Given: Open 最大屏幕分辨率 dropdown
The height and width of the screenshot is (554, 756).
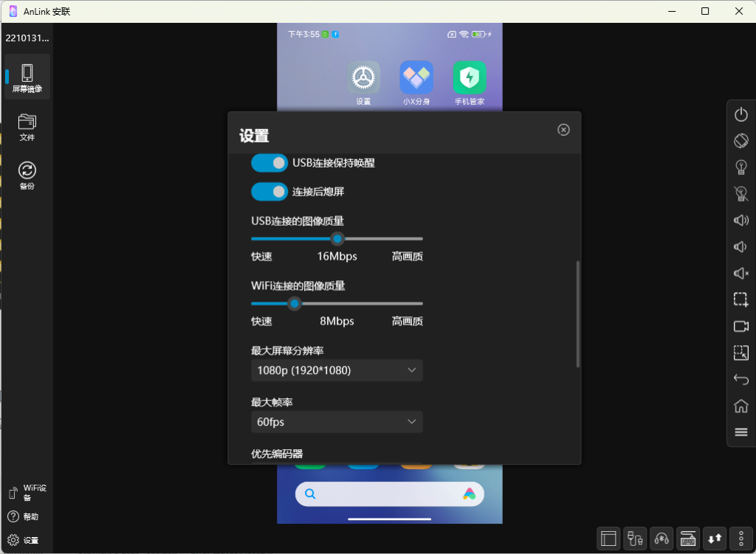Looking at the screenshot, I should pos(337,370).
